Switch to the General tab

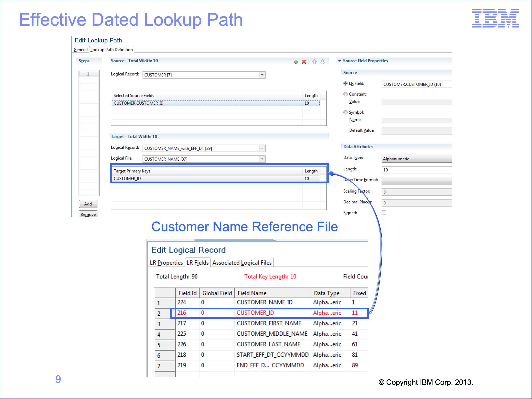[81, 49]
